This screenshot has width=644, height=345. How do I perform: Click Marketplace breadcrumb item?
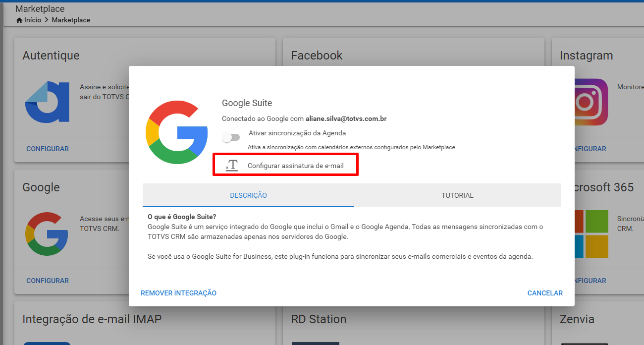tap(71, 20)
